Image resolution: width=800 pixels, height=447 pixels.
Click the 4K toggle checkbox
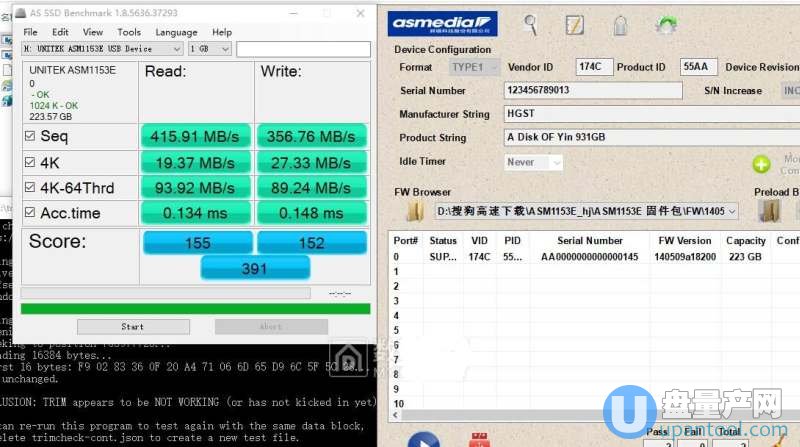(x=29, y=162)
